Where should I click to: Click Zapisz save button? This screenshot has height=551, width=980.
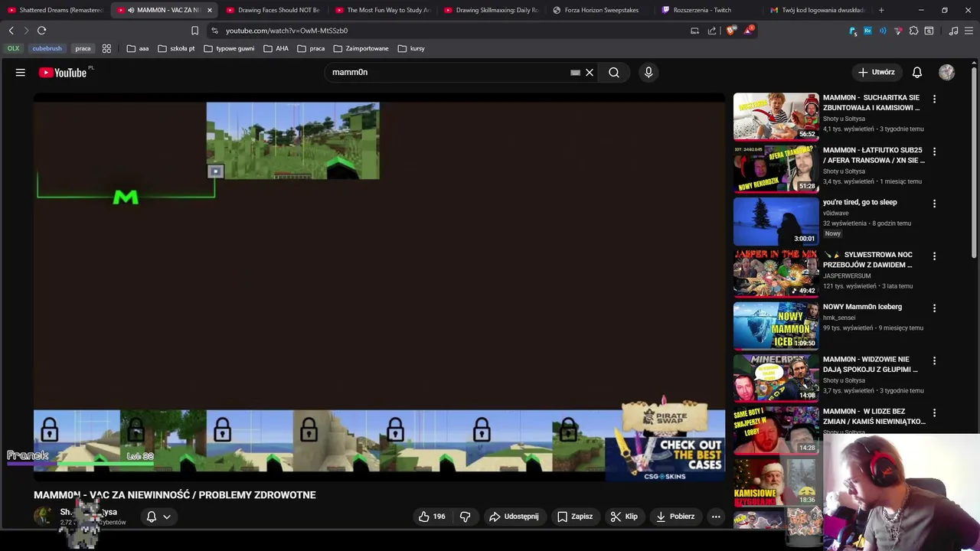click(x=575, y=517)
